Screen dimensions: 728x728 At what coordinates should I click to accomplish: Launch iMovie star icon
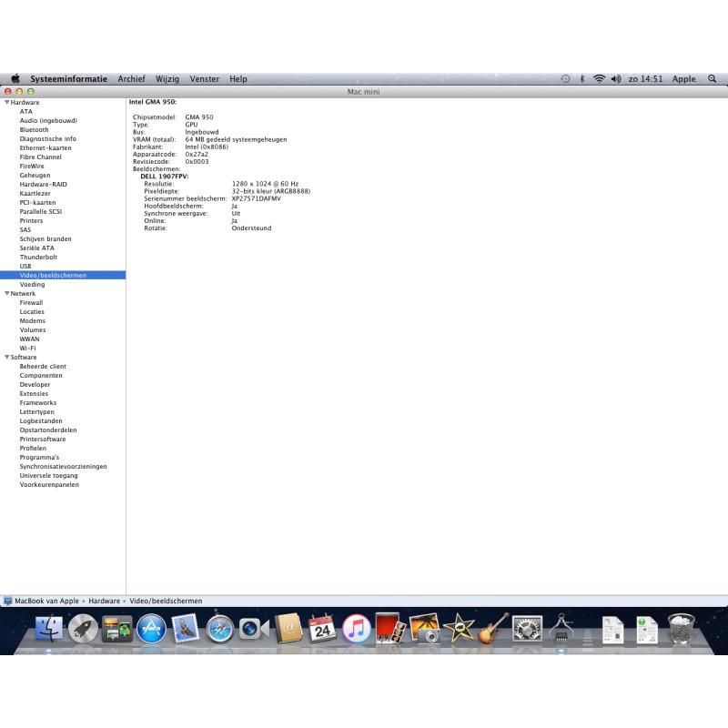(459, 629)
